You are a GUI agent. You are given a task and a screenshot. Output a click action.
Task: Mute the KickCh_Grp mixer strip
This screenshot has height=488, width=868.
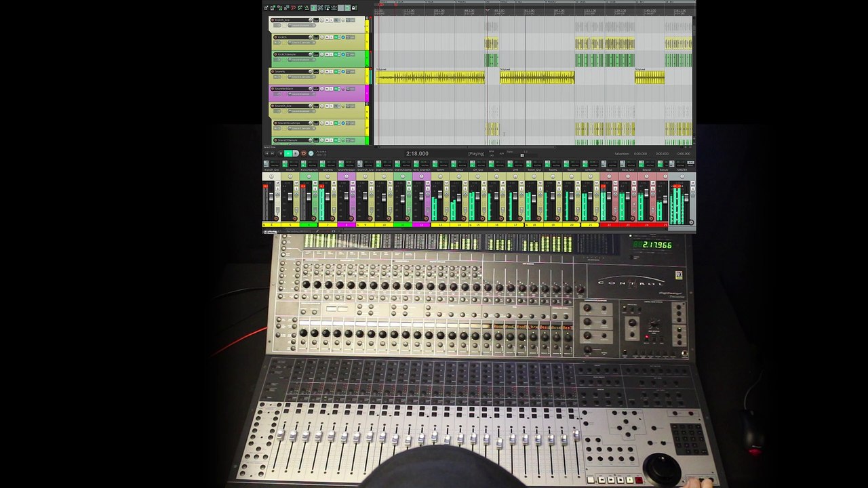pos(277,183)
